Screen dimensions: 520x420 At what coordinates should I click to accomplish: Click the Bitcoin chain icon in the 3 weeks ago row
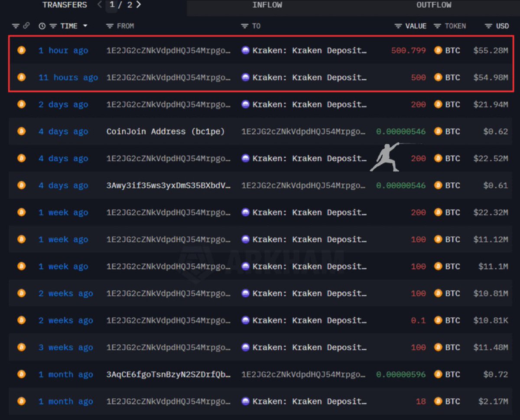tap(21, 347)
